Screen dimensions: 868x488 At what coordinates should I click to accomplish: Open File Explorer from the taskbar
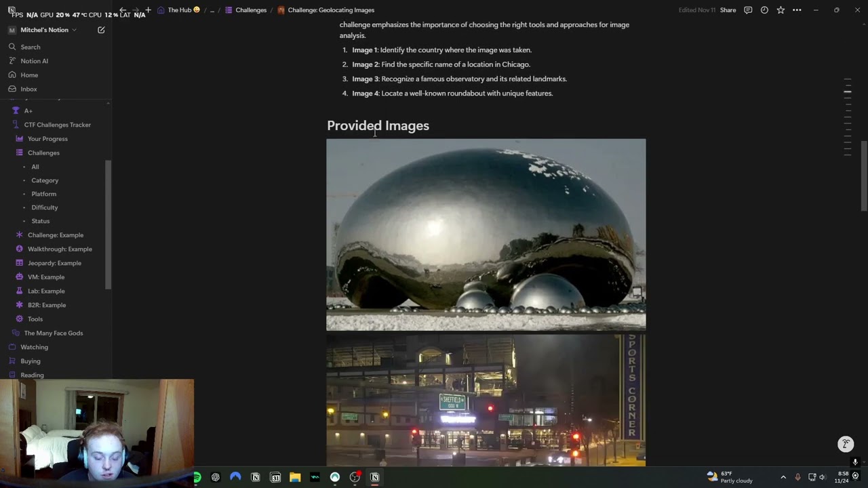click(295, 477)
